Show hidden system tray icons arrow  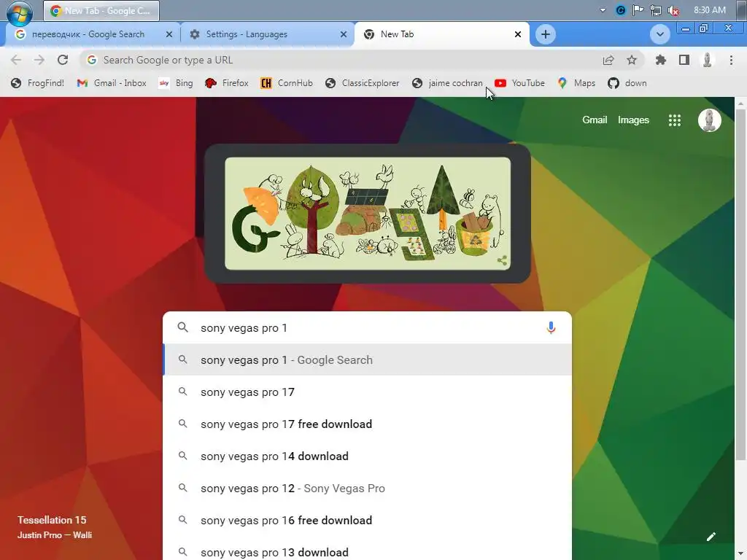point(603,10)
